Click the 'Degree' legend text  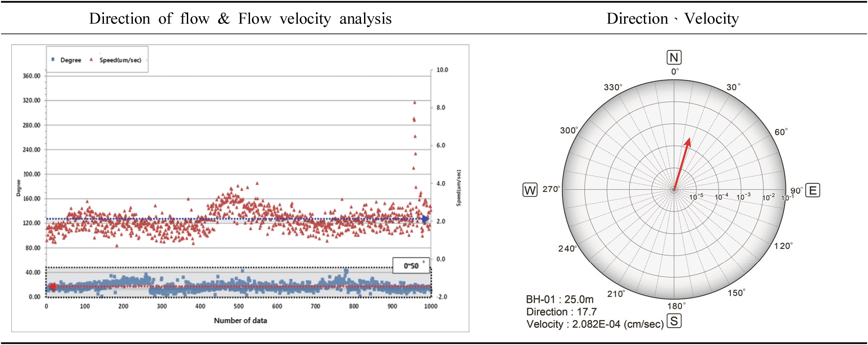tap(71, 60)
